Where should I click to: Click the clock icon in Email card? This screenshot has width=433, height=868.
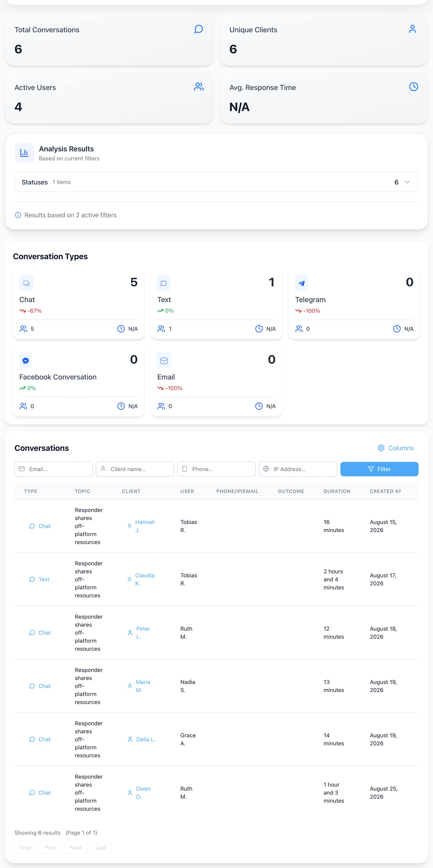[x=259, y=406]
